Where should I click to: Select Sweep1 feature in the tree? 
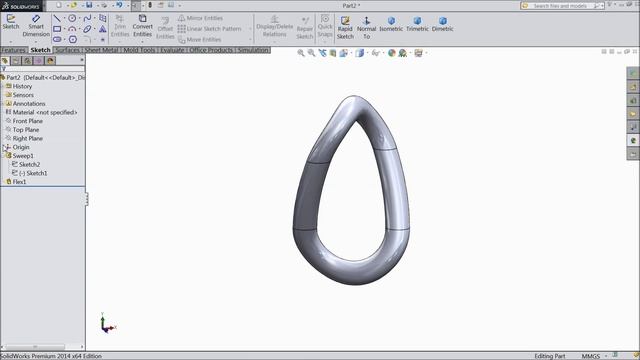[23, 156]
